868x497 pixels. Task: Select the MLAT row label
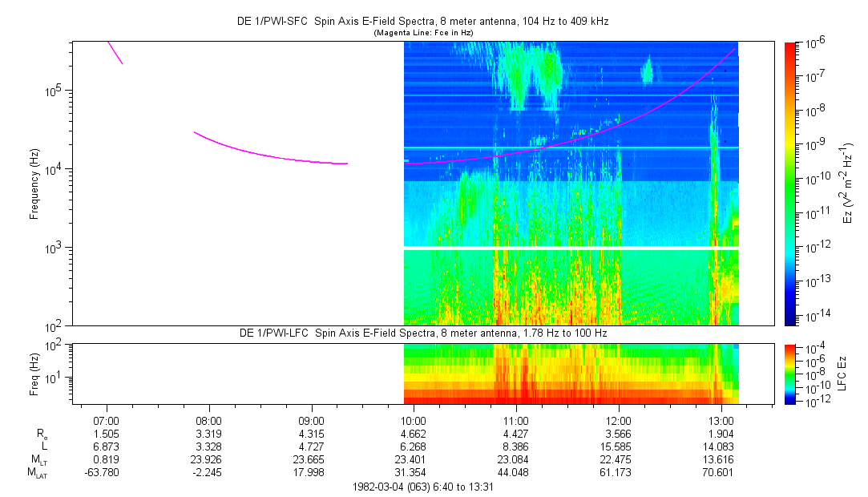(x=38, y=473)
